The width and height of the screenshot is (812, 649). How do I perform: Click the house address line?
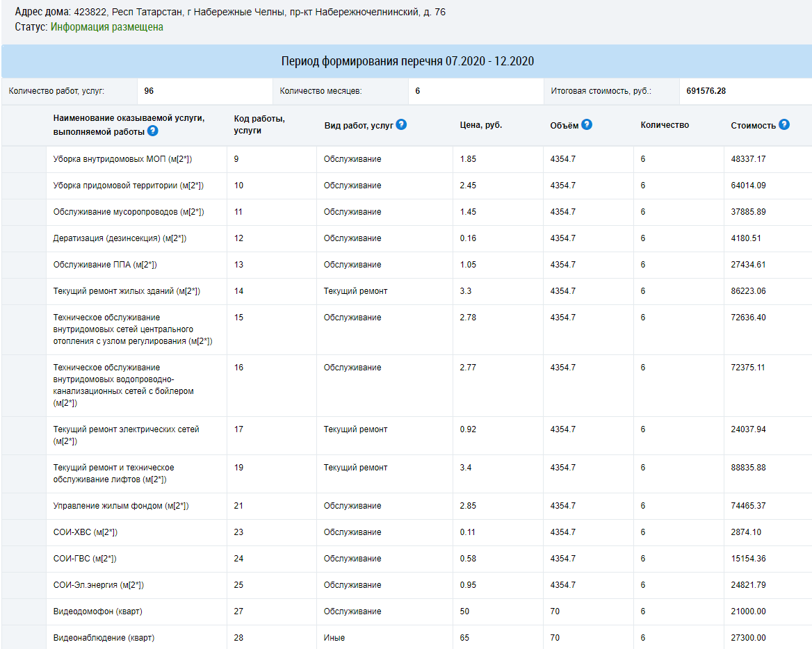230,12
